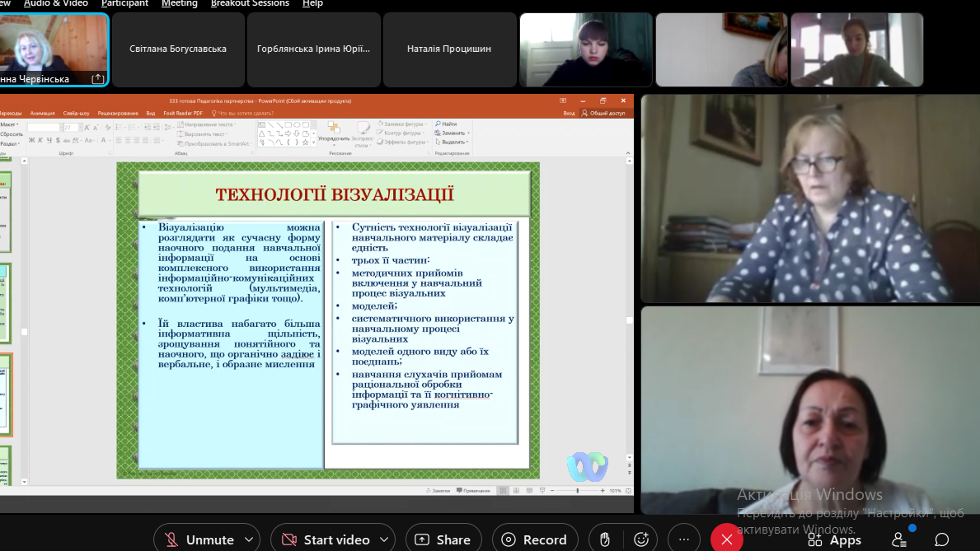
Task: Open audio options arrow beside Unmute
Action: pyautogui.click(x=249, y=539)
